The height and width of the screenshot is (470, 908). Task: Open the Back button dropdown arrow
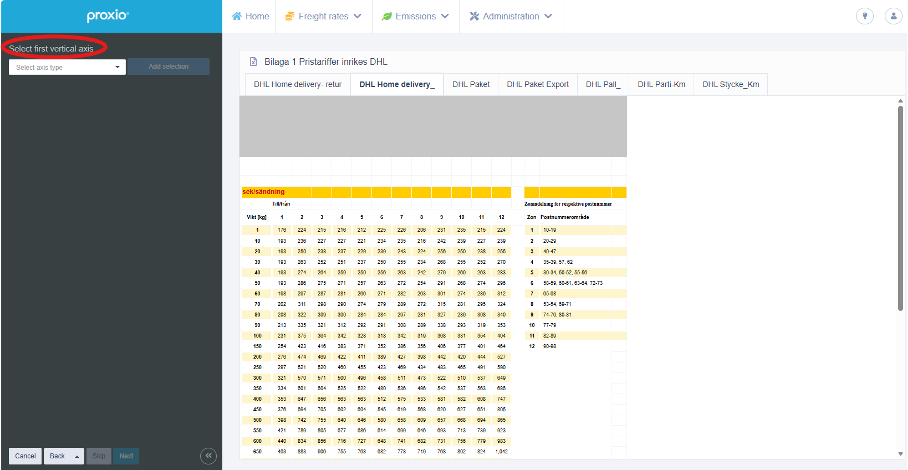click(x=76, y=456)
